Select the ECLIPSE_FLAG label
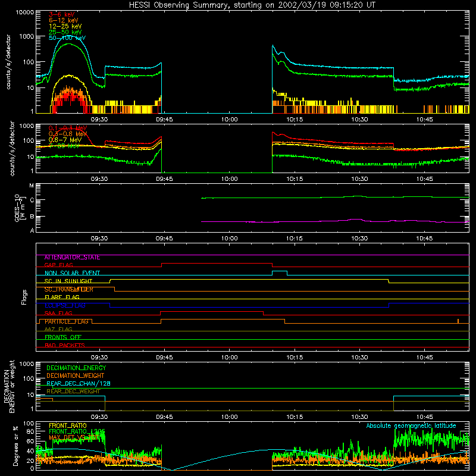This screenshot has width=476, height=476. pyautogui.click(x=65, y=305)
